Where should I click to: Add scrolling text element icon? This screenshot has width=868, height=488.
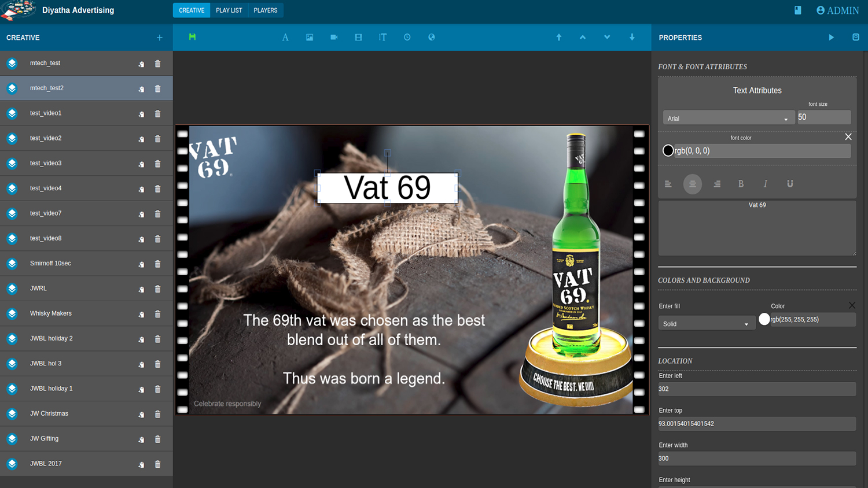382,37
